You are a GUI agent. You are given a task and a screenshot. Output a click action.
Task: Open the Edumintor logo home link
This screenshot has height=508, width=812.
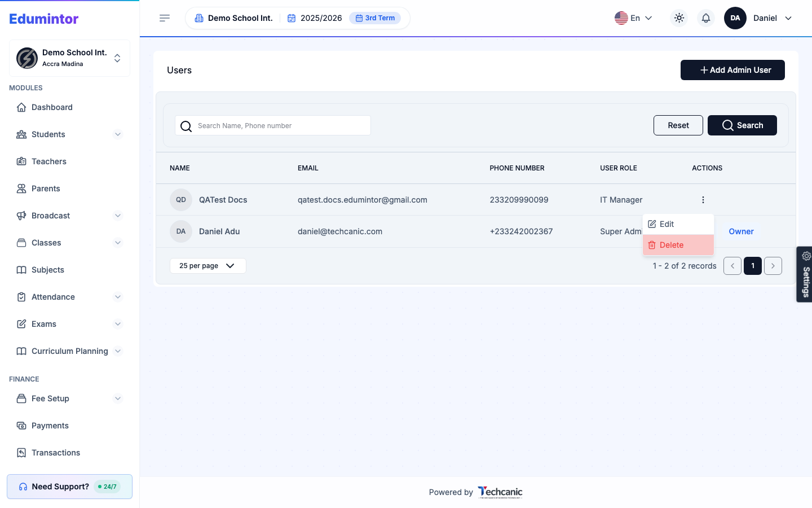[44, 19]
